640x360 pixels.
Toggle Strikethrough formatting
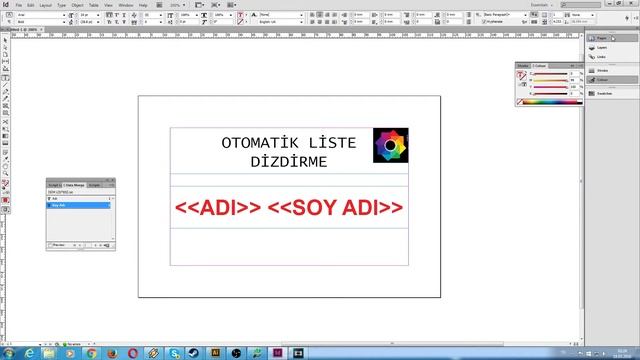[x=124, y=22]
